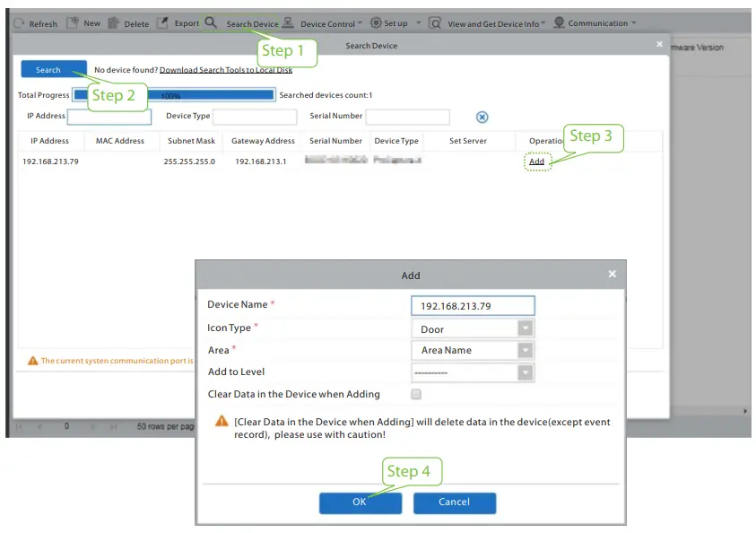
Task: Open the Icon Type dropdown showing Door
Action: point(526,328)
